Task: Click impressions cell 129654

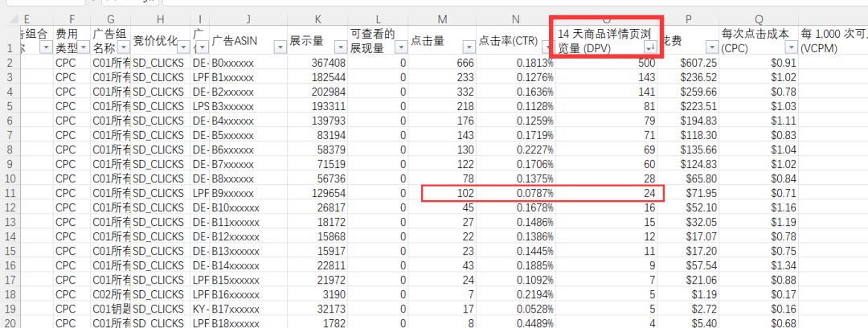Action: pos(317,194)
